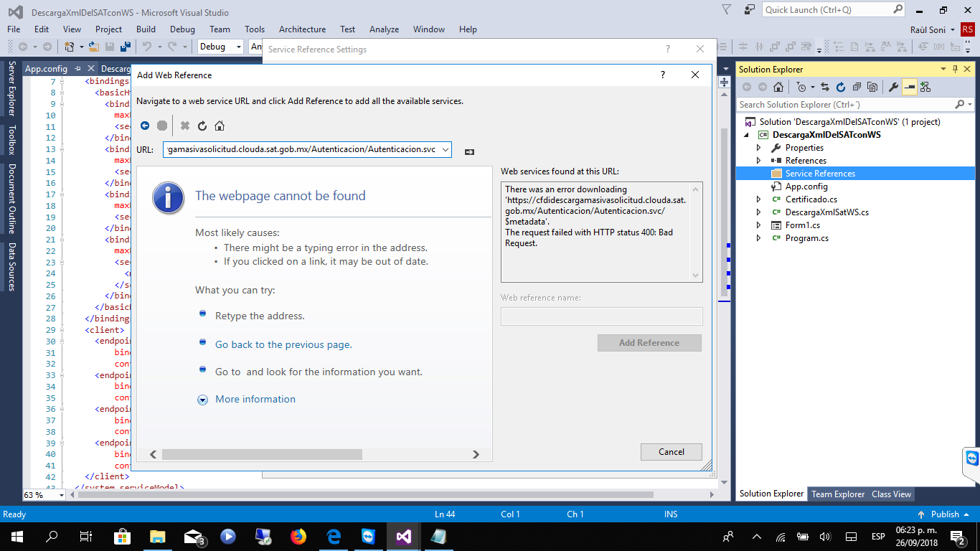Click the Add Reference button

(x=649, y=342)
